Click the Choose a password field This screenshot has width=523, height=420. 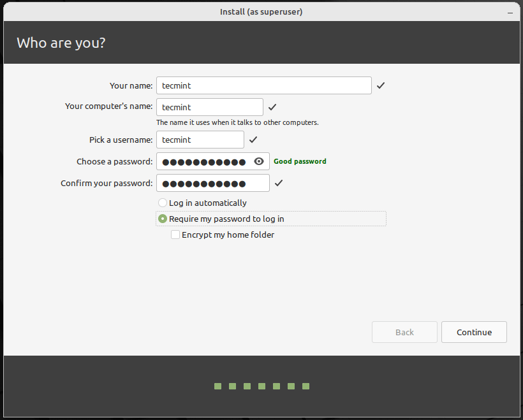(x=204, y=162)
